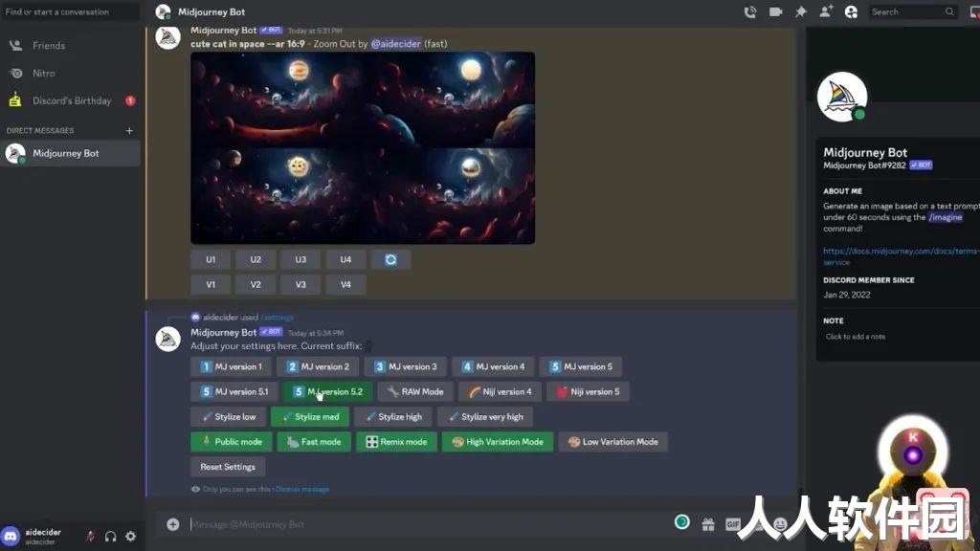This screenshot has width=980, height=551.
Task: Choose Stylize high option
Action: 393,417
